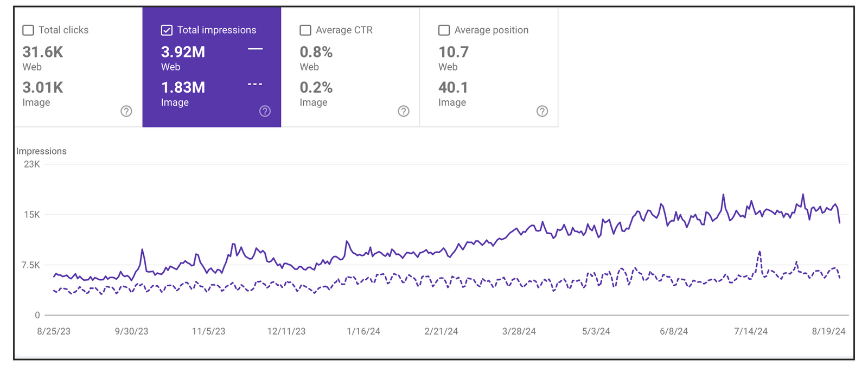Click solid line legend beside 3.92M Web
This screenshot has height=366, width=868.
tap(255, 49)
